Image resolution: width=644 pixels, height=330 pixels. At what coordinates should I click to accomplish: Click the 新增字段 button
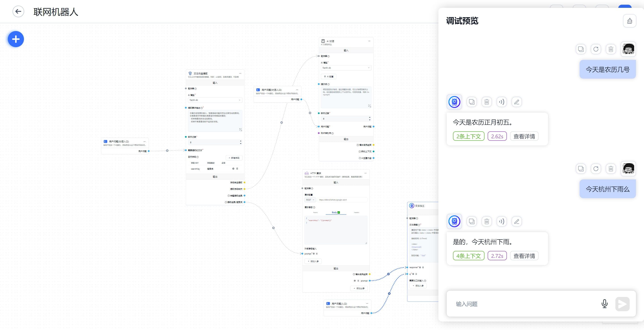(234, 158)
